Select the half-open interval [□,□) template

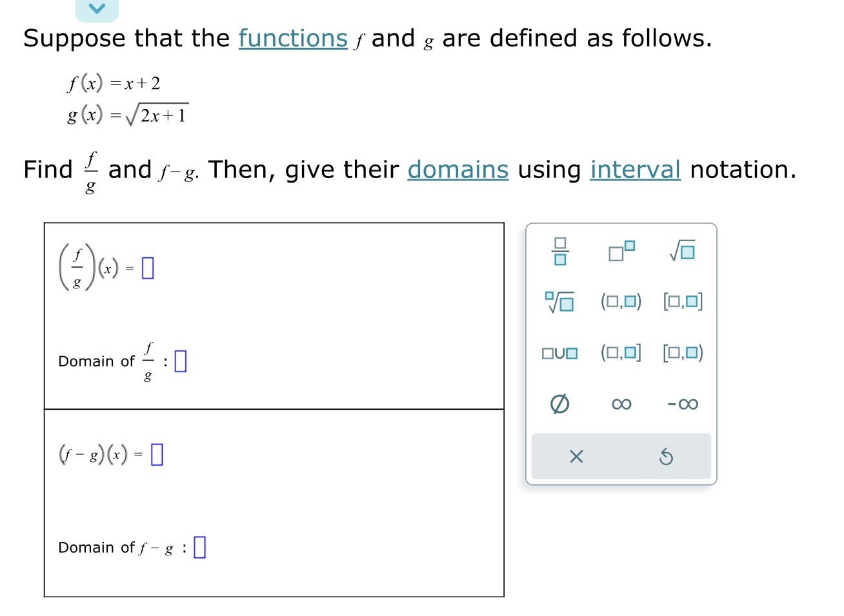pyautogui.click(x=682, y=352)
